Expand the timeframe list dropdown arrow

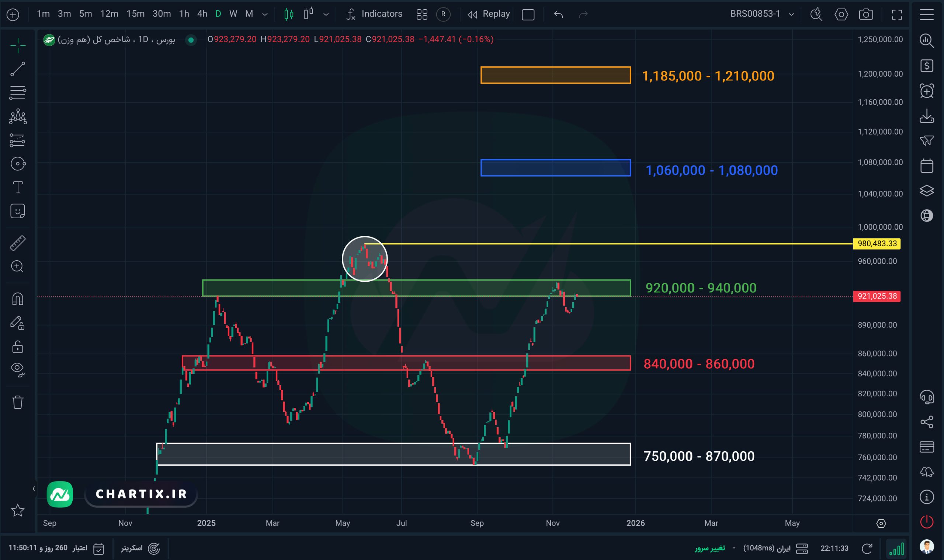265,14
